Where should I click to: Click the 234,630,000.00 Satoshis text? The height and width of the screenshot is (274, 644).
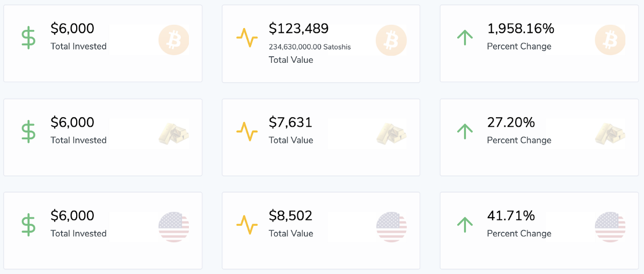tap(310, 47)
